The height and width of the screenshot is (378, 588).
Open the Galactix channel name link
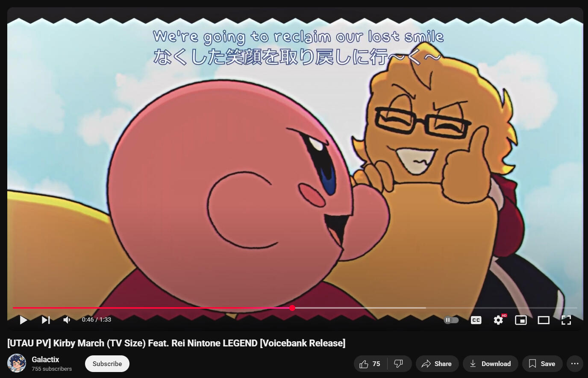45,360
